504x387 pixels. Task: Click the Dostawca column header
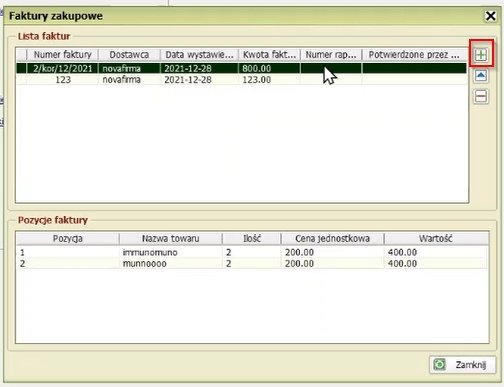(129, 55)
